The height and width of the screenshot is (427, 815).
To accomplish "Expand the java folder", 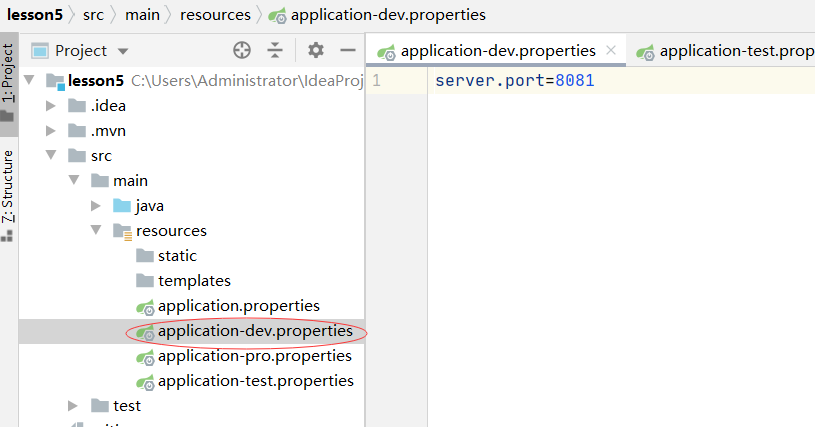I will coord(96,206).
